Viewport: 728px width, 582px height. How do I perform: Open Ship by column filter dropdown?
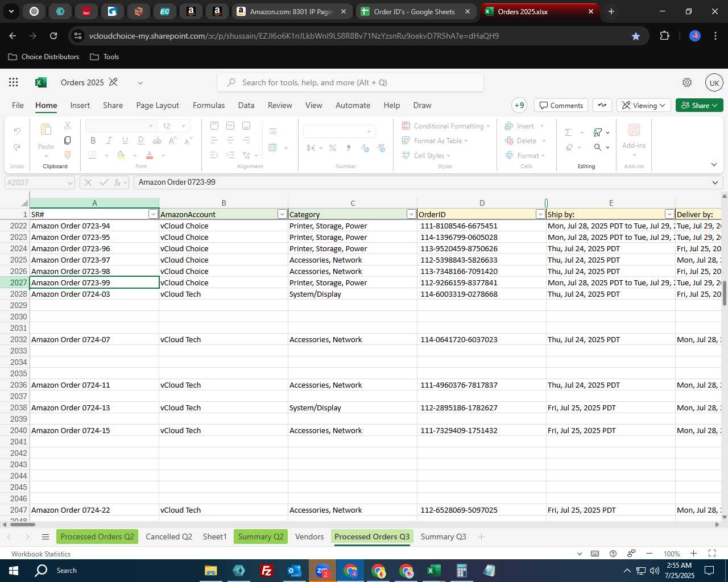click(x=669, y=214)
